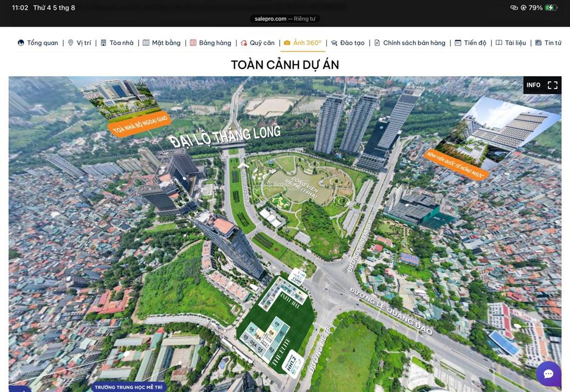Click the white navigation arrow on panorama
Viewport: 570px width, 392px height.
(x=243, y=166)
